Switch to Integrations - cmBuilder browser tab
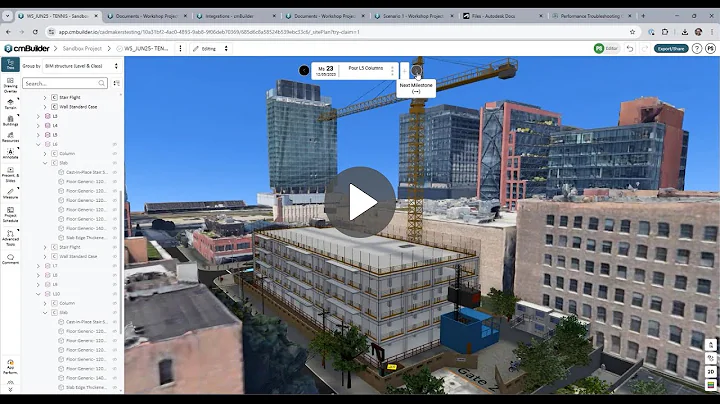This screenshot has height=404, width=720. click(236, 16)
